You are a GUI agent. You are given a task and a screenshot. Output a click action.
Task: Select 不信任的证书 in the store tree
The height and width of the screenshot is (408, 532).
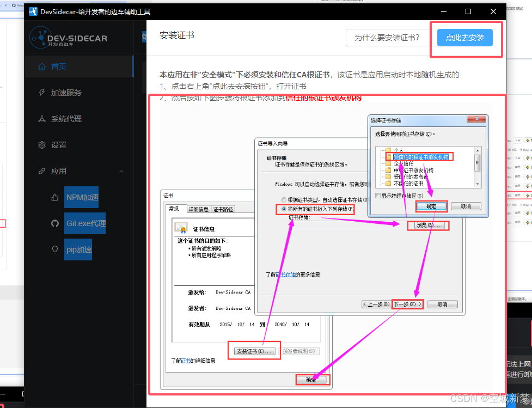pos(408,183)
